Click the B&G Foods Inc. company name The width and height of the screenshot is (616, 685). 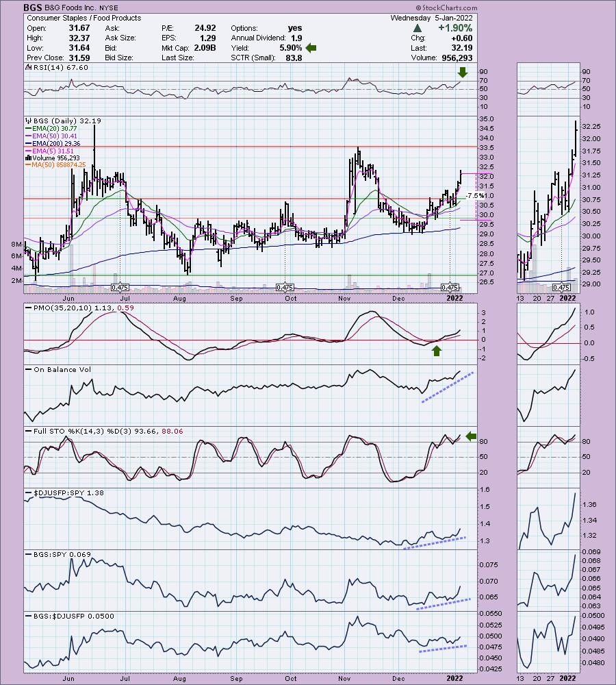[x=71, y=8]
